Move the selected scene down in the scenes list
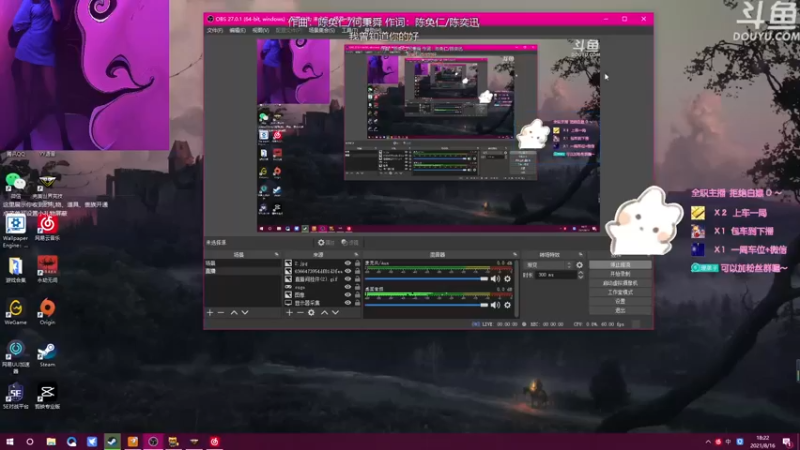The image size is (800, 450). 245,312
